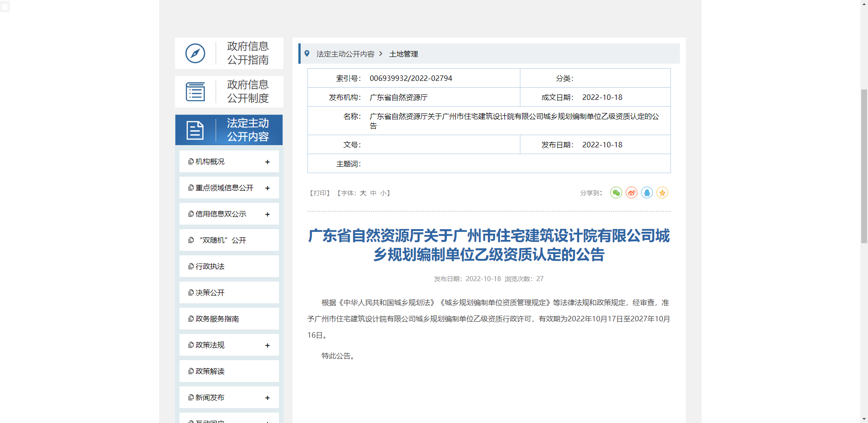
Task: Click the page icon beside "双随机"公开
Action: (x=191, y=240)
